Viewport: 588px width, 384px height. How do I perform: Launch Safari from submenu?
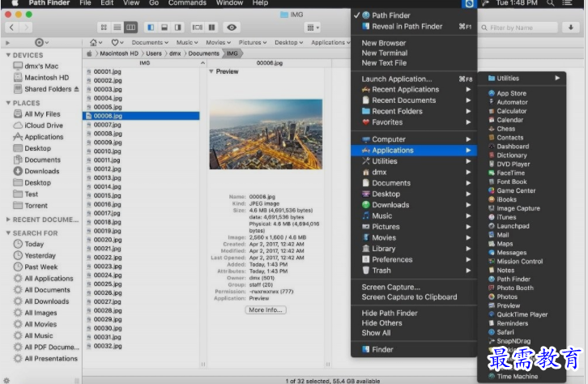pos(522,332)
